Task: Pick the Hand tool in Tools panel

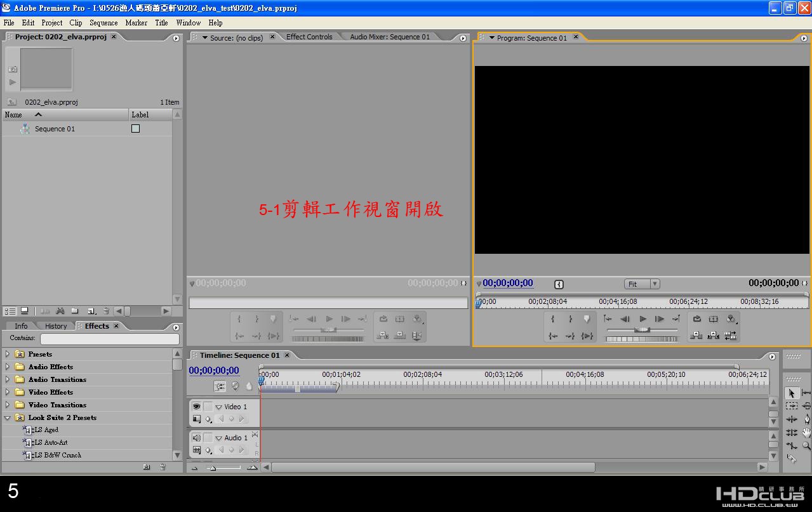Action: click(806, 433)
